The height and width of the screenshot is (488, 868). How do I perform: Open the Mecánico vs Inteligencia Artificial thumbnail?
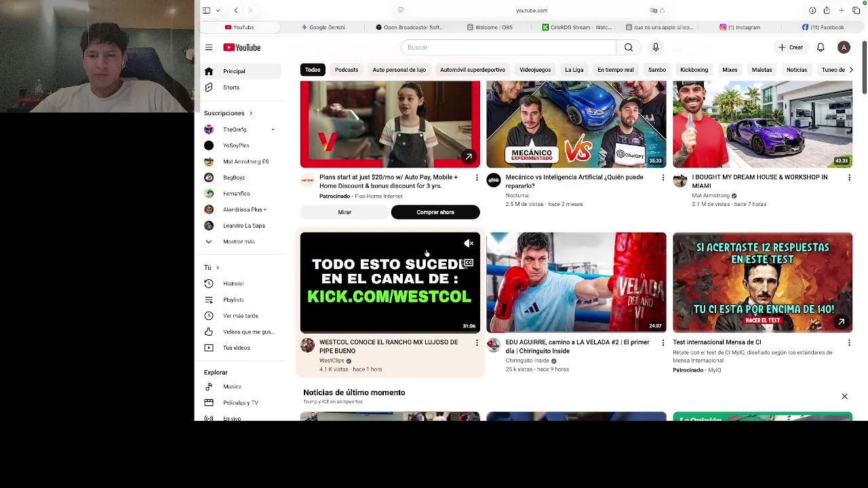[576, 124]
